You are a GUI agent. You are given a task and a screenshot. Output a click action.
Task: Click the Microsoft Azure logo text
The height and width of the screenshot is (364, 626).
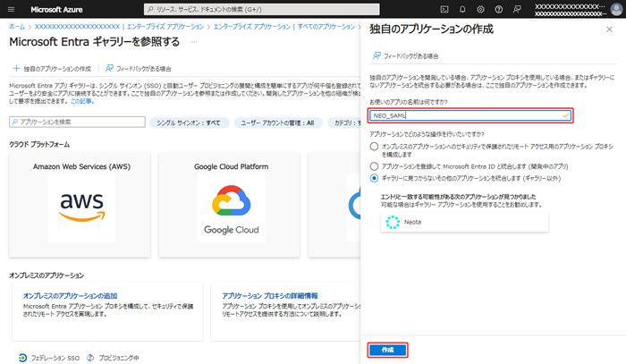(56, 9)
